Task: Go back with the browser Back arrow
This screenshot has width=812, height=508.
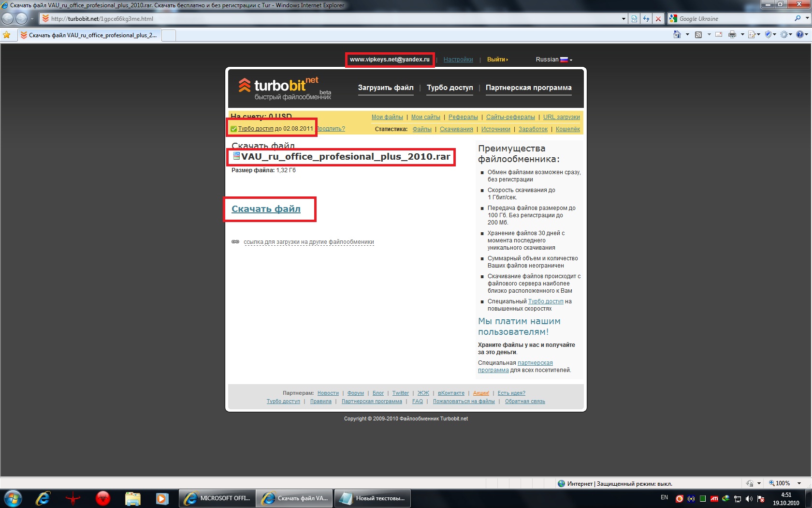Action: pyautogui.click(x=8, y=18)
